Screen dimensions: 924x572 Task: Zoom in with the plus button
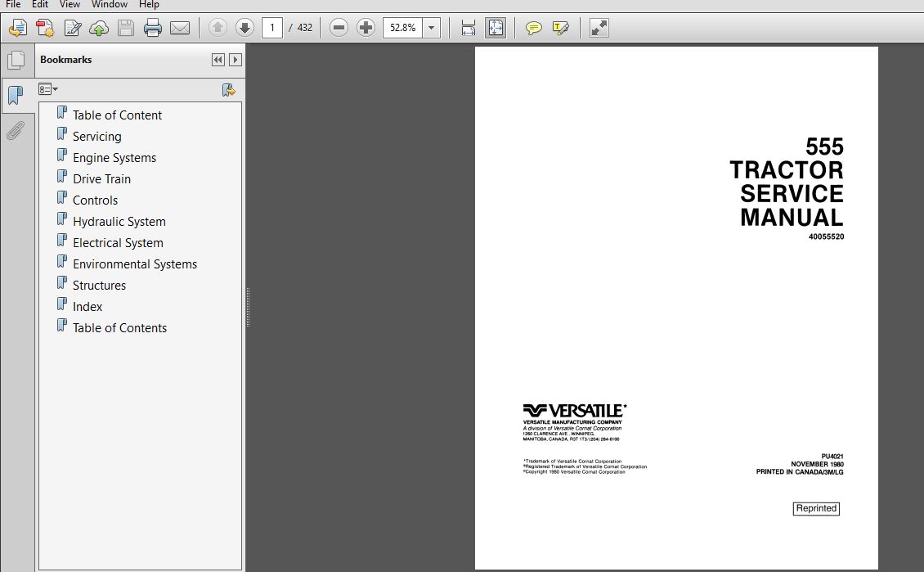tap(366, 27)
